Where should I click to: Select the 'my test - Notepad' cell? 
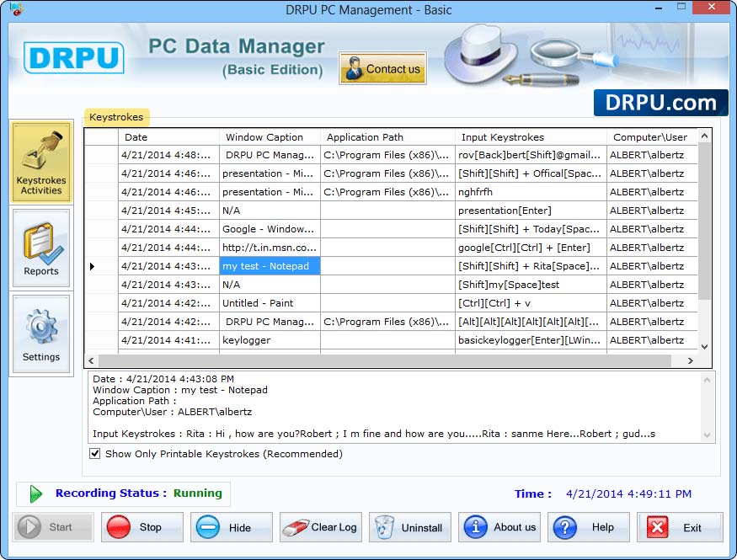coord(270,266)
